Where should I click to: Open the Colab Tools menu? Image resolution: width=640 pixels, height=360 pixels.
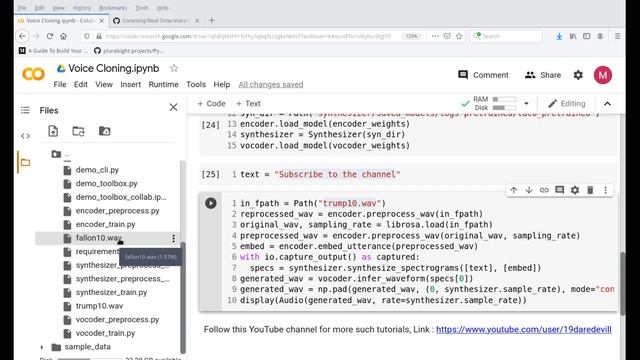tap(196, 84)
